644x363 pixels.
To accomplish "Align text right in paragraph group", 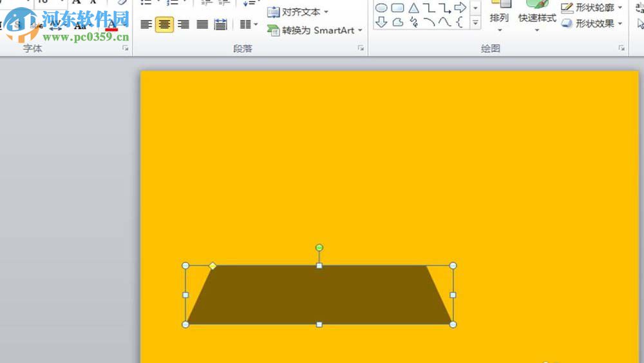I will (x=183, y=25).
